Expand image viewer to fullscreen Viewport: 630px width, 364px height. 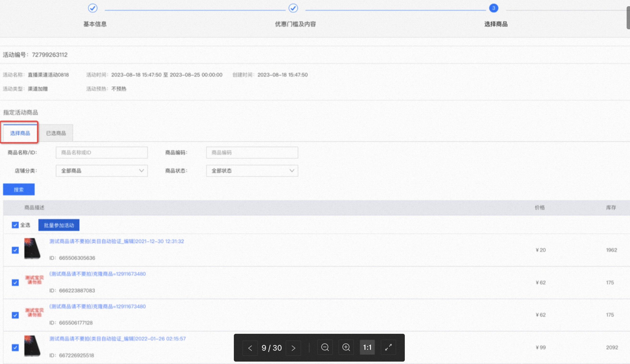tap(388, 347)
